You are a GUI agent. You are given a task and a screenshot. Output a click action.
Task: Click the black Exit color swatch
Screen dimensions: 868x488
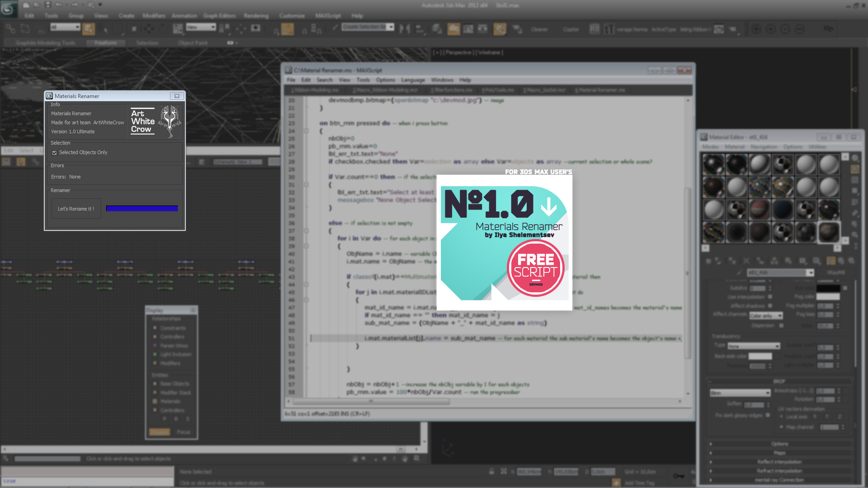coord(828,288)
